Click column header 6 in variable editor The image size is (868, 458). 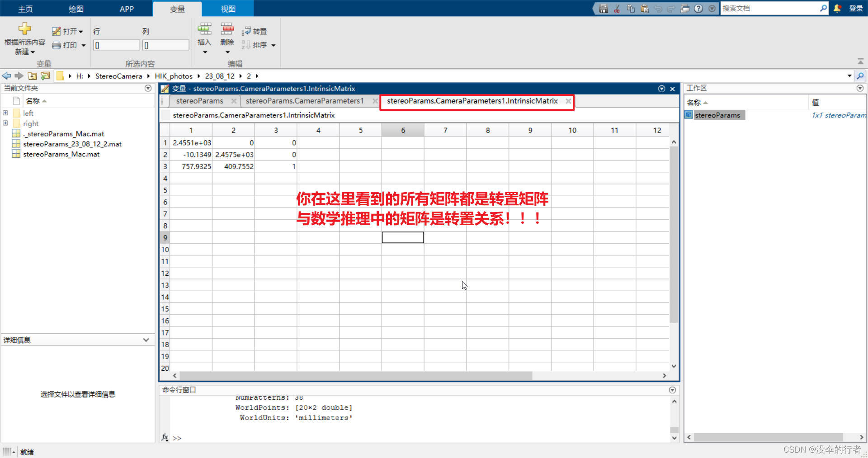pyautogui.click(x=403, y=130)
